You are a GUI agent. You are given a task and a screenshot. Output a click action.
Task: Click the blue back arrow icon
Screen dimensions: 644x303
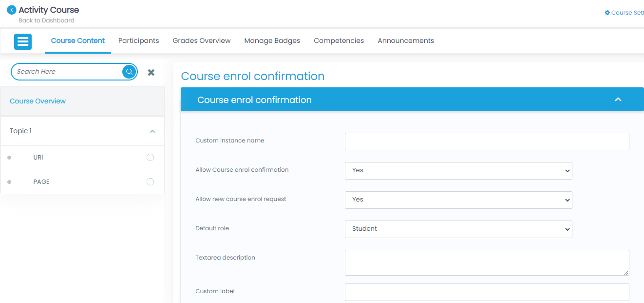pyautogui.click(x=11, y=10)
